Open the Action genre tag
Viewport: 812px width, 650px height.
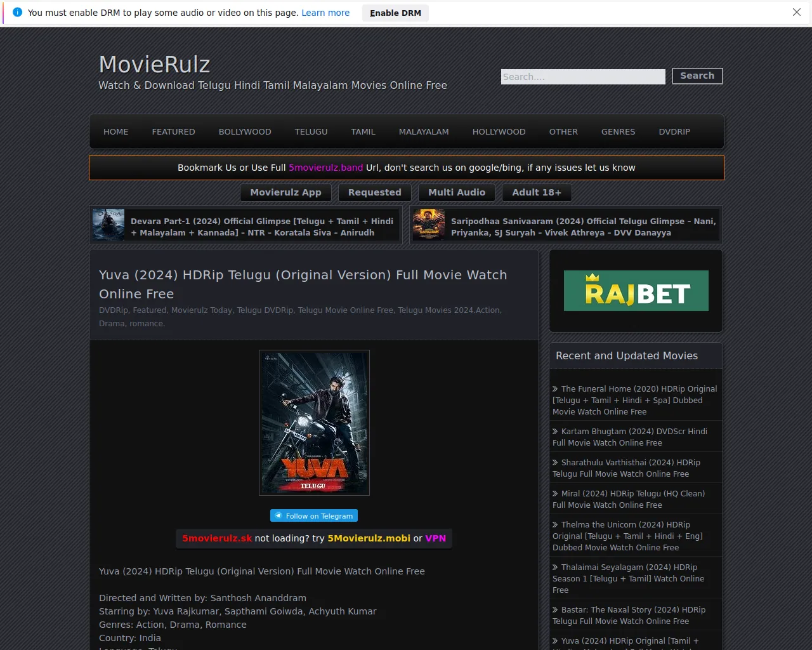[x=488, y=310]
